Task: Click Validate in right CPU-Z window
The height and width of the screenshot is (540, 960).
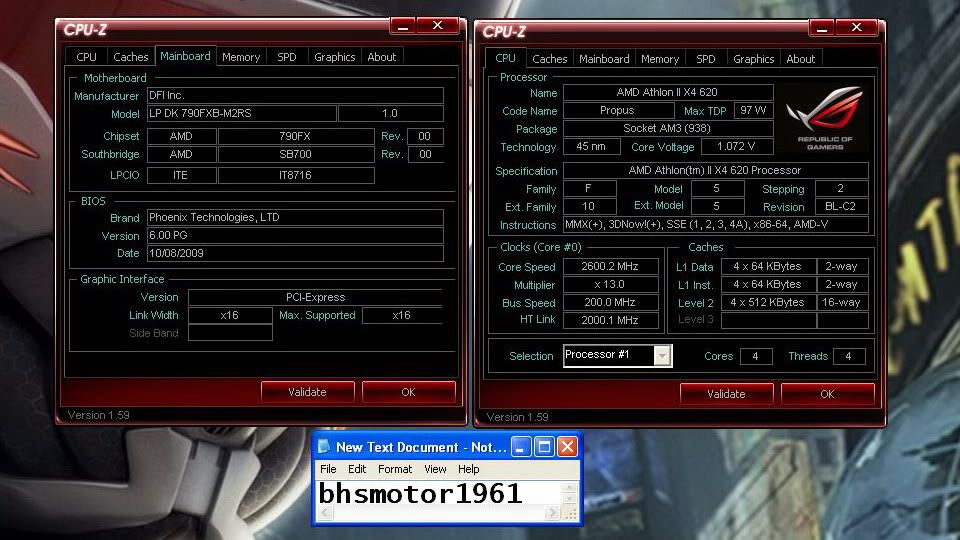Action: (726, 394)
